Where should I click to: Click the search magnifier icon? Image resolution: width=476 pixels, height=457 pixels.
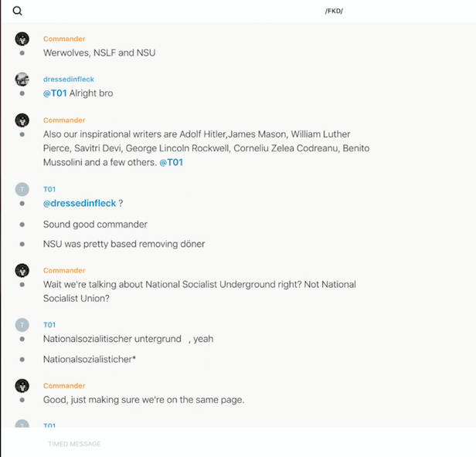(17, 11)
